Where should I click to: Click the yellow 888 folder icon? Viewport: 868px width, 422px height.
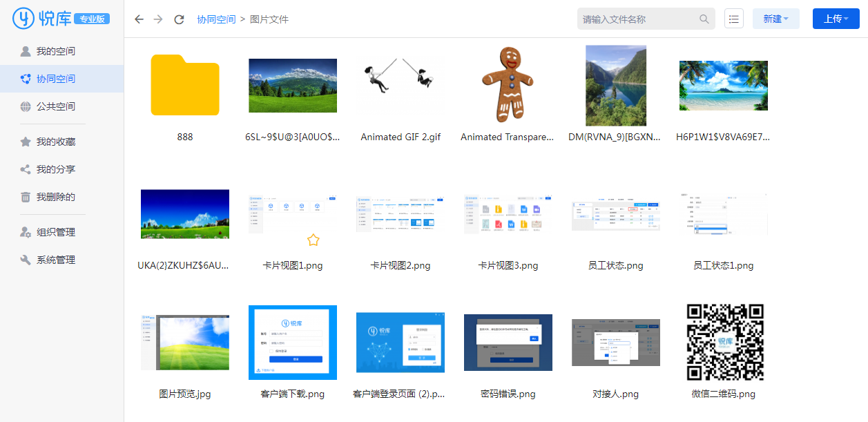tap(185, 85)
